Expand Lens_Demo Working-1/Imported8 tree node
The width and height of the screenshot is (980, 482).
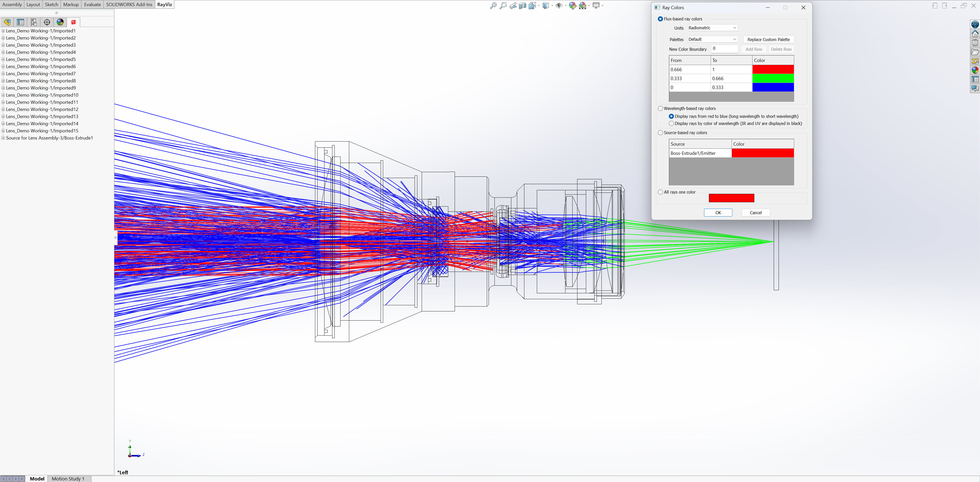pyautogui.click(x=3, y=81)
